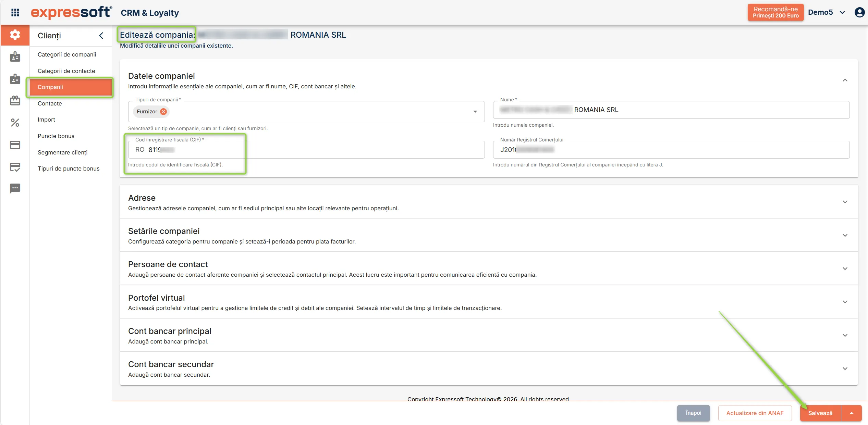This screenshot has height=425, width=868.
Task: Click the settings gear sidebar icon
Action: coord(15,35)
